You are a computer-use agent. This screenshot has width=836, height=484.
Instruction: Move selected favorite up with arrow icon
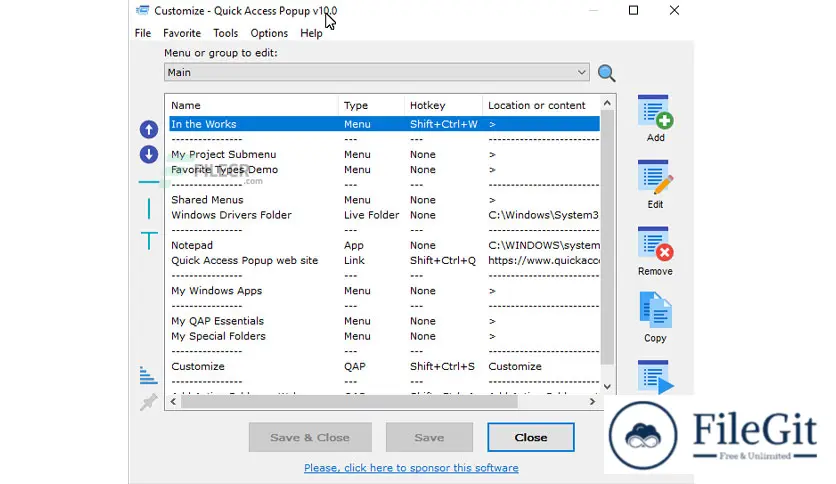point(149,130)
